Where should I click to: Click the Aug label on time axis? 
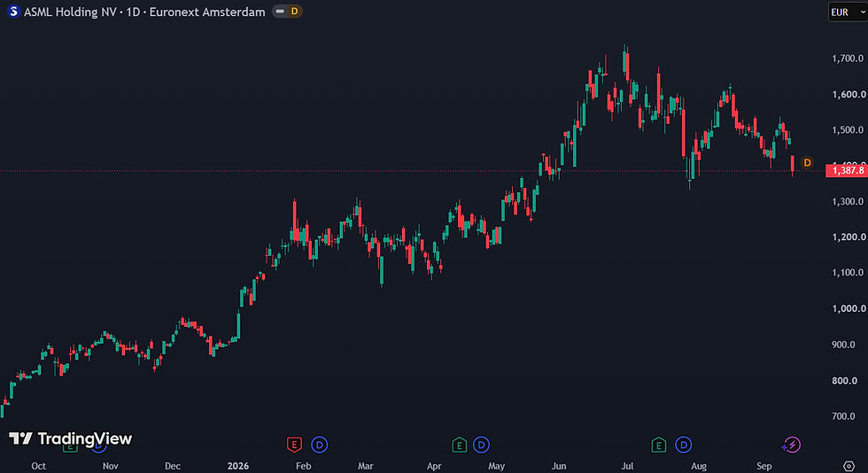[x=699, y=466]
